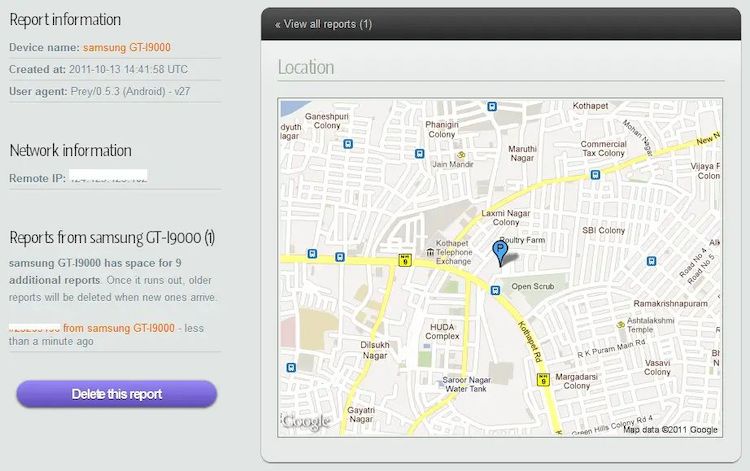The image size is (750, 471).
Task: Click transit stop icon below Kothapet label
Action: point(492,107)
